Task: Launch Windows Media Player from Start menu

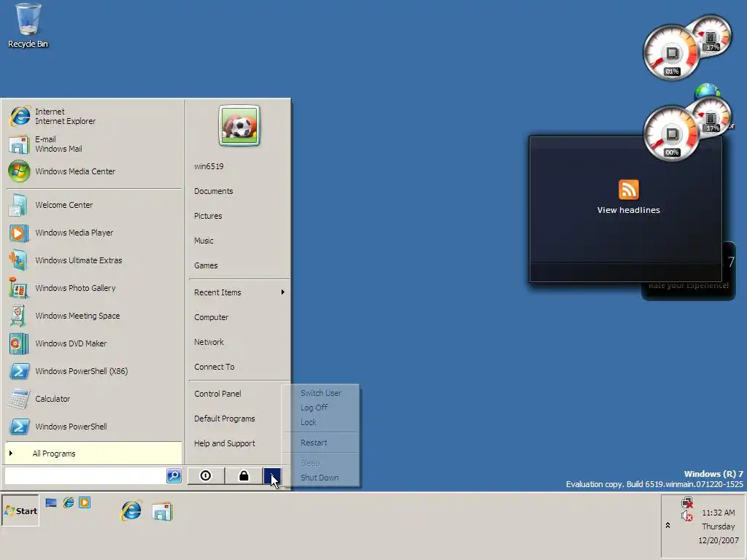Action: (x=93, y=233)
